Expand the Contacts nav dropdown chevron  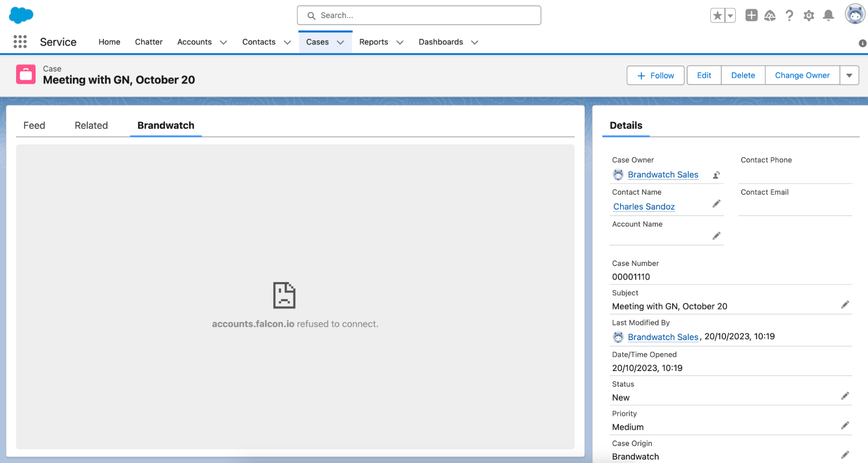pos(287,42)
